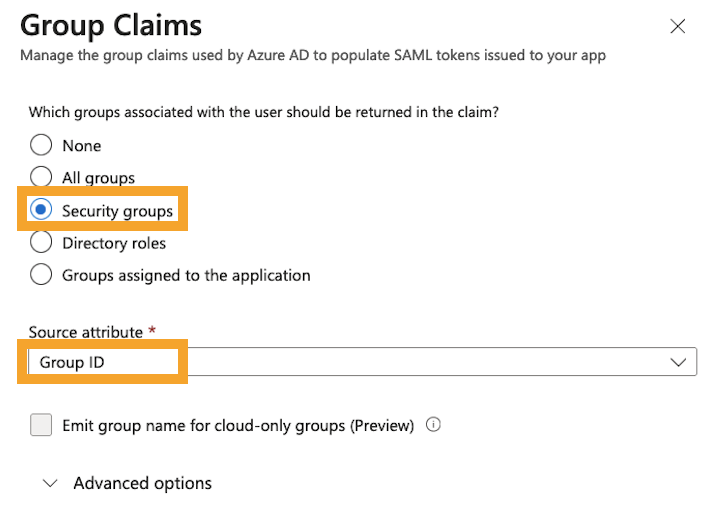Image resolution: width=717 pixels, height=510 pixels.
Task: Click Groups assigned to the application text
Action: tap(187, 275)
